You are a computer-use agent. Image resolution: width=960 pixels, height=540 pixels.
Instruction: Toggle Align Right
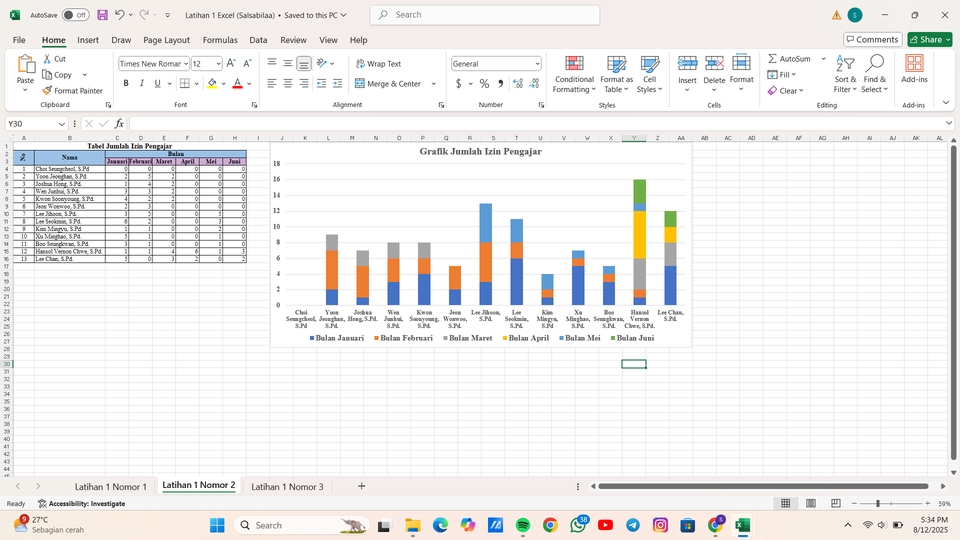(304, 83)
